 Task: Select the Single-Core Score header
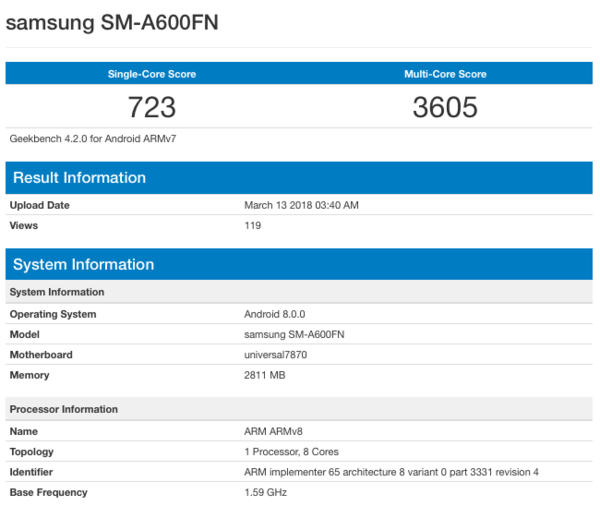pyautogui.click(x=152, y=74)
